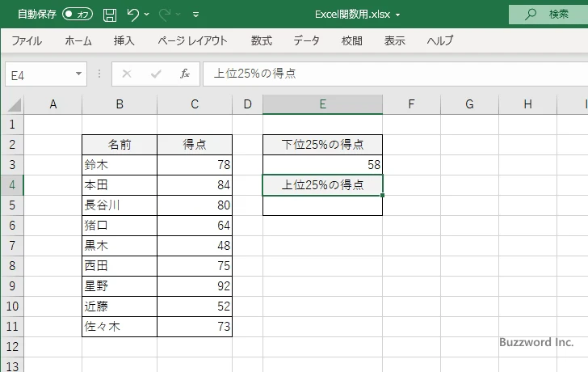Select the score cell with 78
This screenshot has width=588, height=372.
(194, 165)
